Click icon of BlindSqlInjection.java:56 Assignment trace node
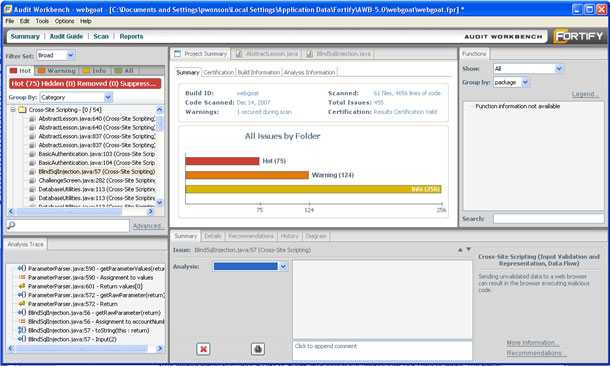The image size is (610, 366). point(22,322)
